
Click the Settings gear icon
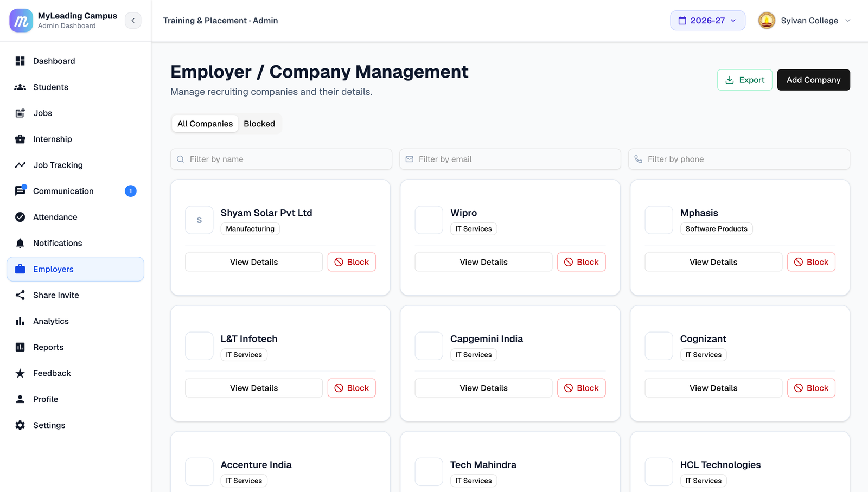tap(20, 425)
